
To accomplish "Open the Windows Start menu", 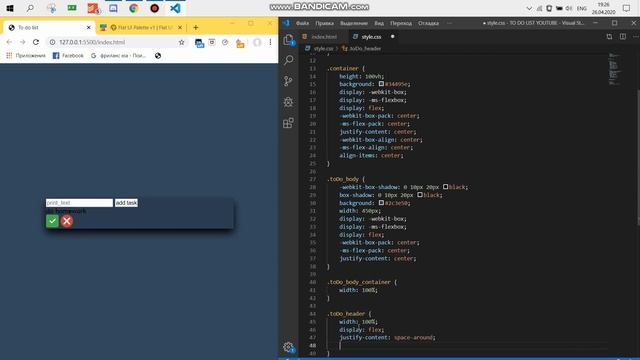I will point(10,8).
